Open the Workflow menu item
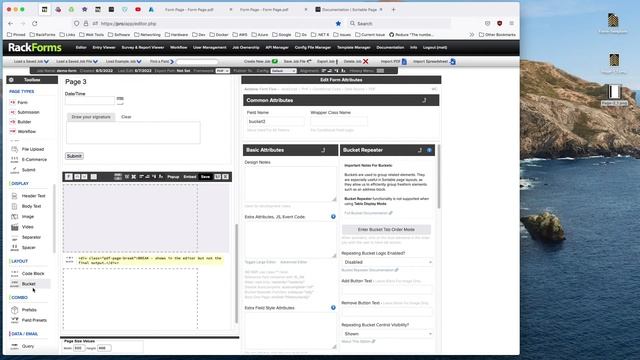This screenshot has height=360, width=640. 178,48
